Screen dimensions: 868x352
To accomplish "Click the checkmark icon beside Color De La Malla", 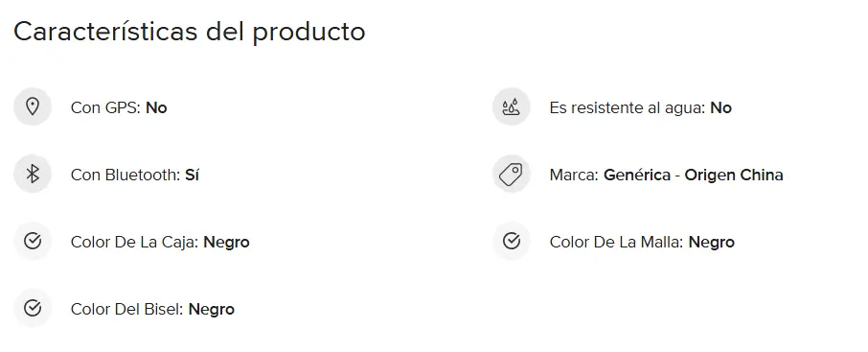I will coord(511,241).
